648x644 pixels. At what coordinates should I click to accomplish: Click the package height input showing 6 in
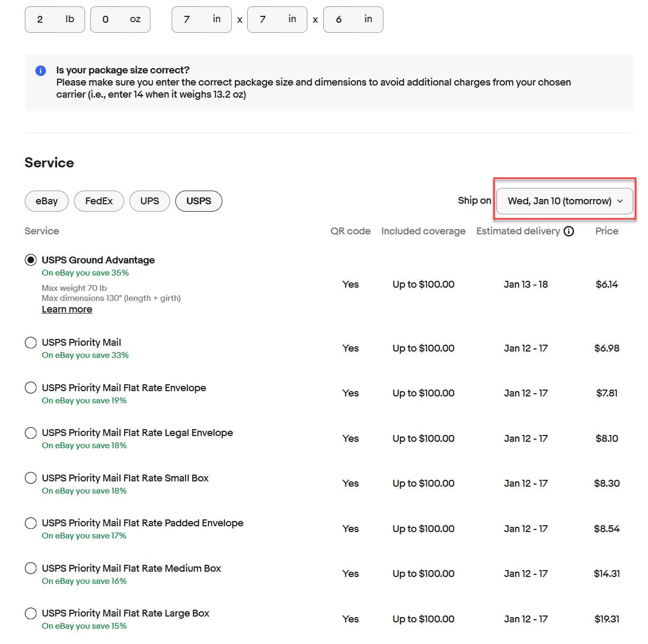pyautogui.click(x=353, y=20)
